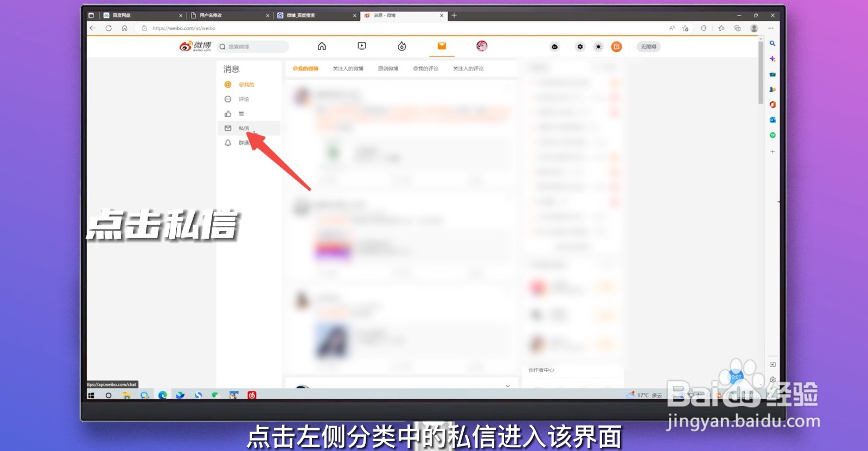Compose a new post with orange edit icon
Viewport: 868px width, 451px height.
click(x=617, y=47)
